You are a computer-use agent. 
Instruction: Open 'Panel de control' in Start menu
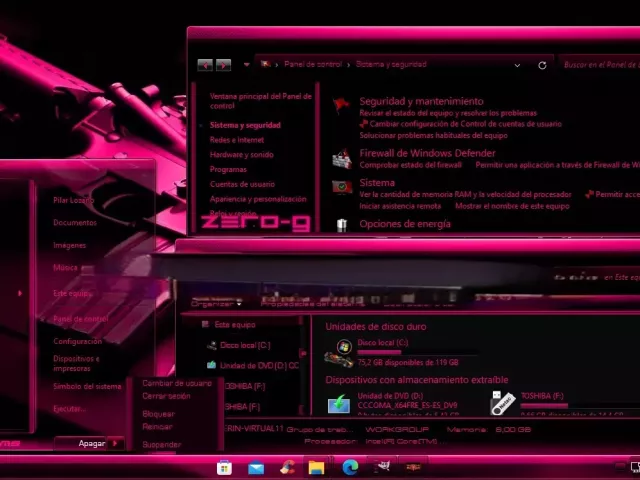click(81, 319)
